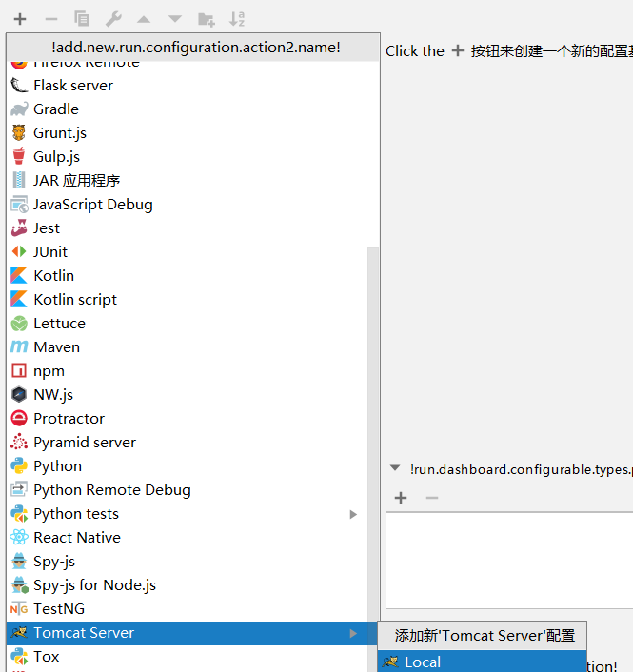Click inside the empty dashboard types list box
Screen dimensions: 633x672
509,560
